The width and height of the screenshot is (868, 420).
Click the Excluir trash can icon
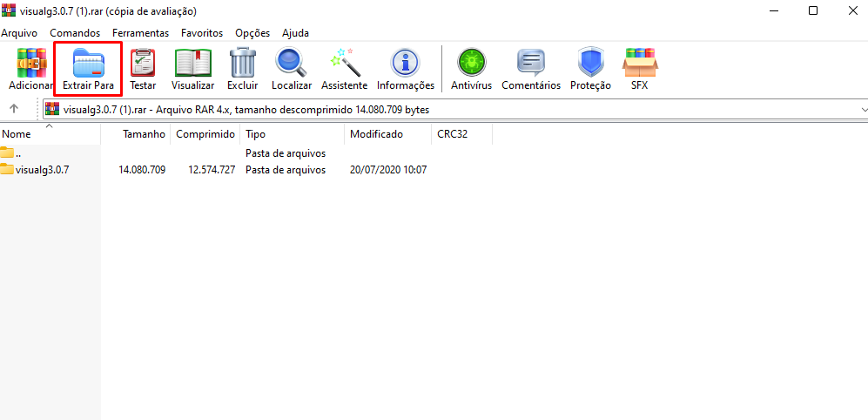tap(242, 62)
